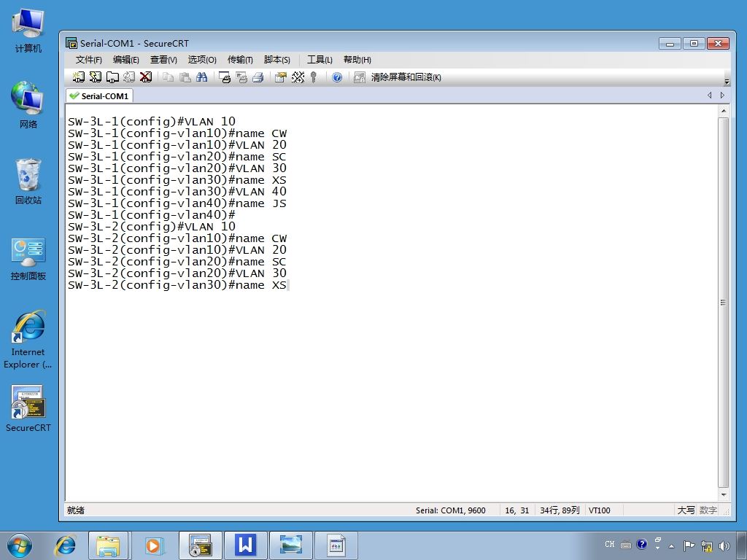The image size is (747, 560).
Task: Open Session Options toolbar icon
Action: click(281, 77)
